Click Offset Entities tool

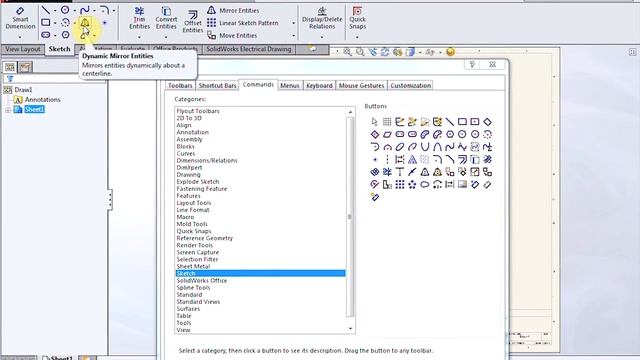pos(193,22)
